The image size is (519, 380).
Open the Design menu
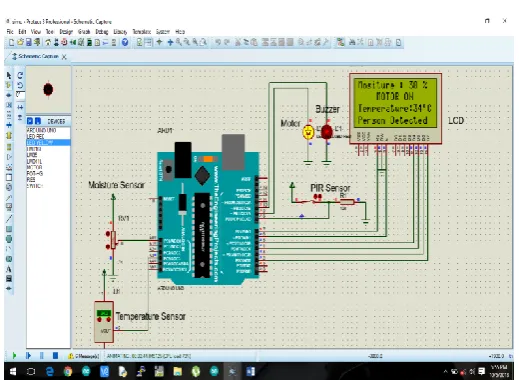66,32
